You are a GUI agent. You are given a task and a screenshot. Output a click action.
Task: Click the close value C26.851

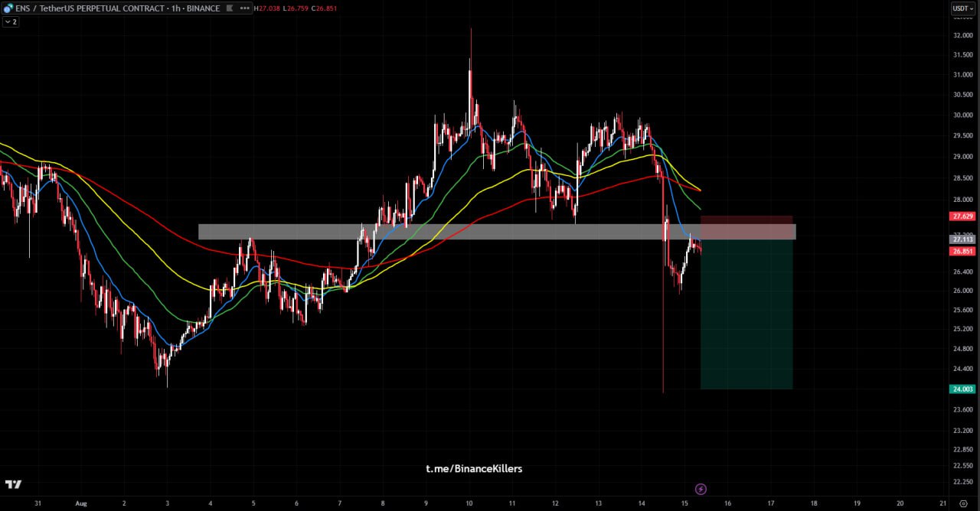tap(324, 8)
